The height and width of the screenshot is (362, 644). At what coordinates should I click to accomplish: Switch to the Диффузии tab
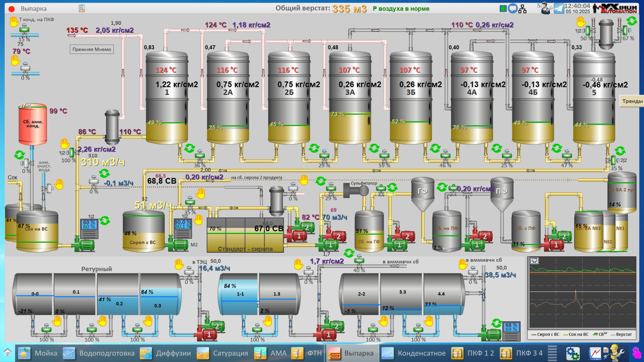pos(165,353)
